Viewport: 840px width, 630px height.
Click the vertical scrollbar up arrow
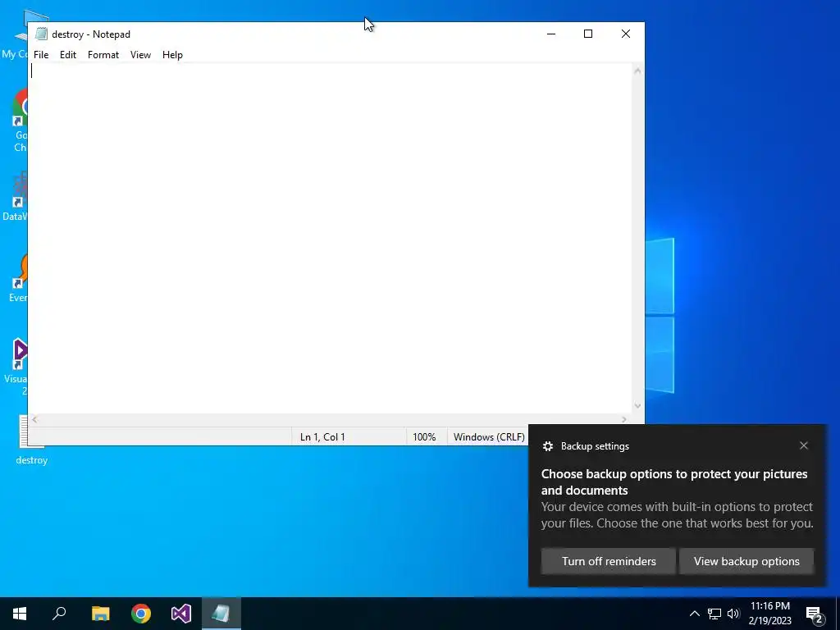637,71
